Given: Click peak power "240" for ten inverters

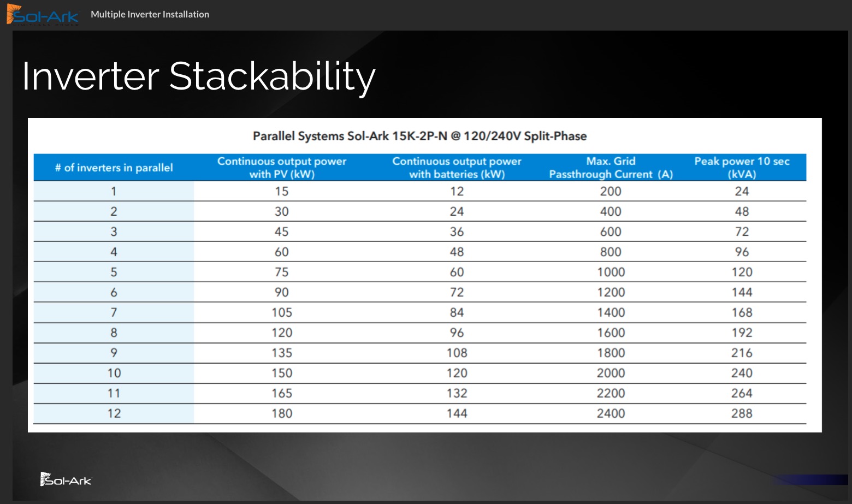Looking at the screenshot, I should (x=742, y=373).
